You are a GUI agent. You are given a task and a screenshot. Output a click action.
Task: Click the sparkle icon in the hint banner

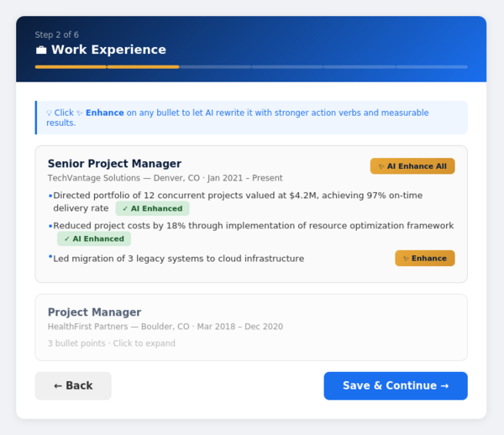(80, 113)
